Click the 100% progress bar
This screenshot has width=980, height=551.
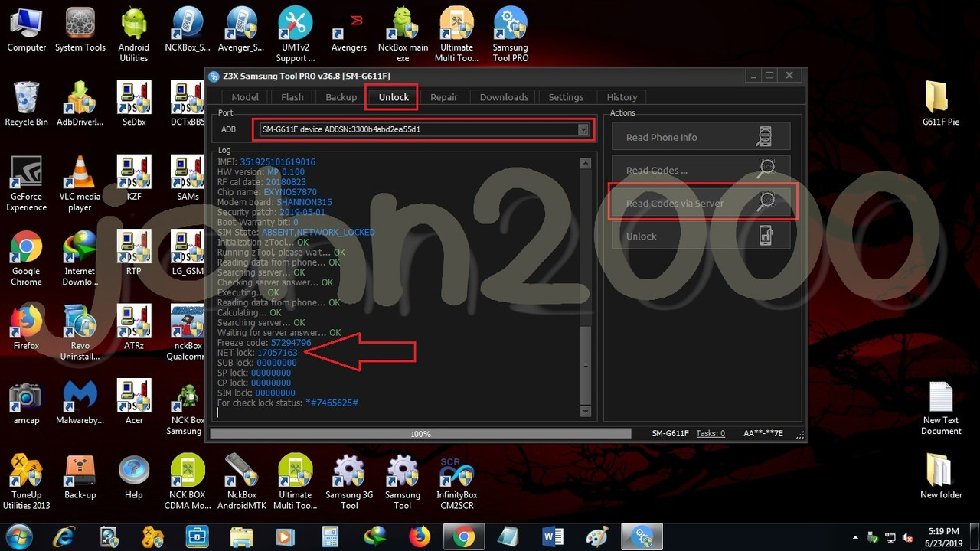coord(420,434)
